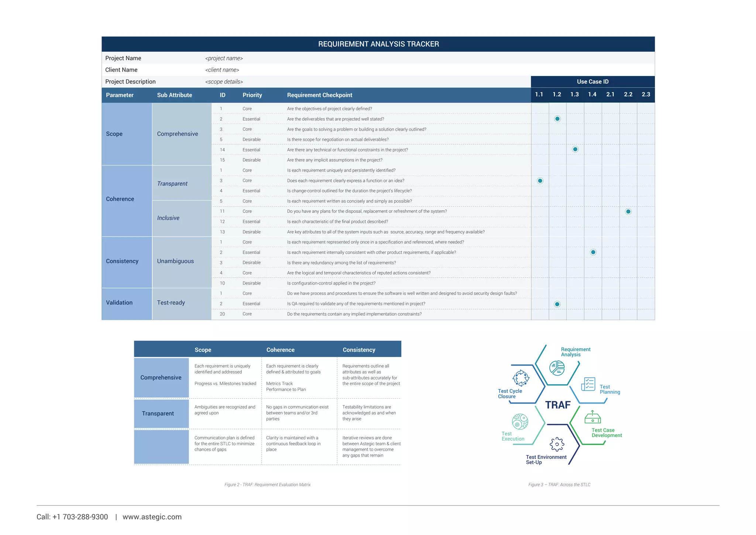Click the project name placeholder field

(x=224, y=58)
